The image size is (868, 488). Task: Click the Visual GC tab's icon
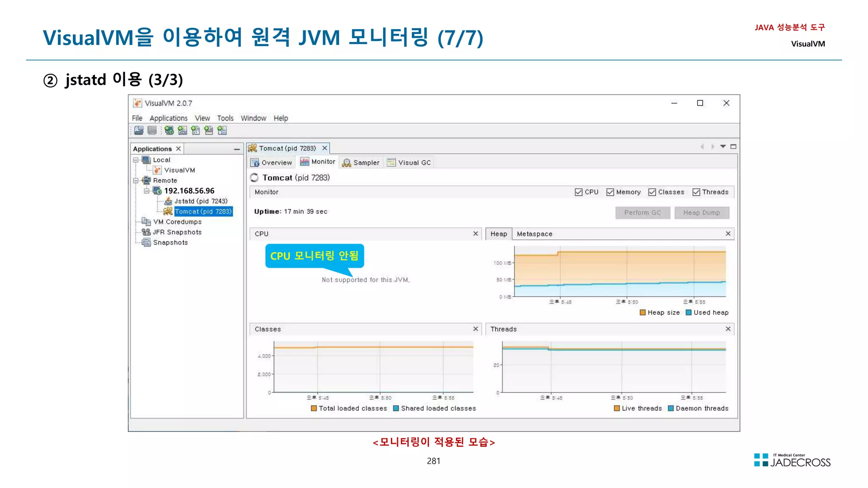click(x=391, y=163)
